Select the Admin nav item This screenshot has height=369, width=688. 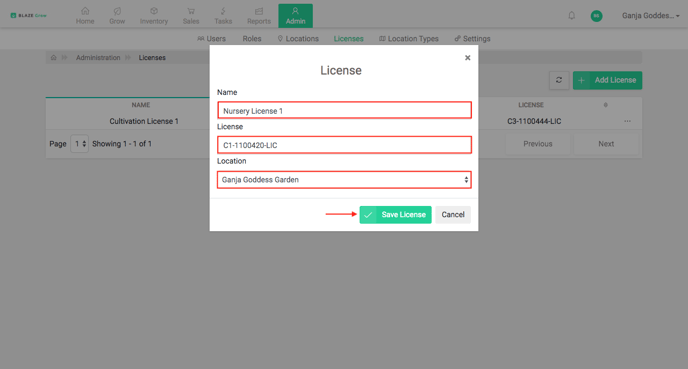coord(296,16)
